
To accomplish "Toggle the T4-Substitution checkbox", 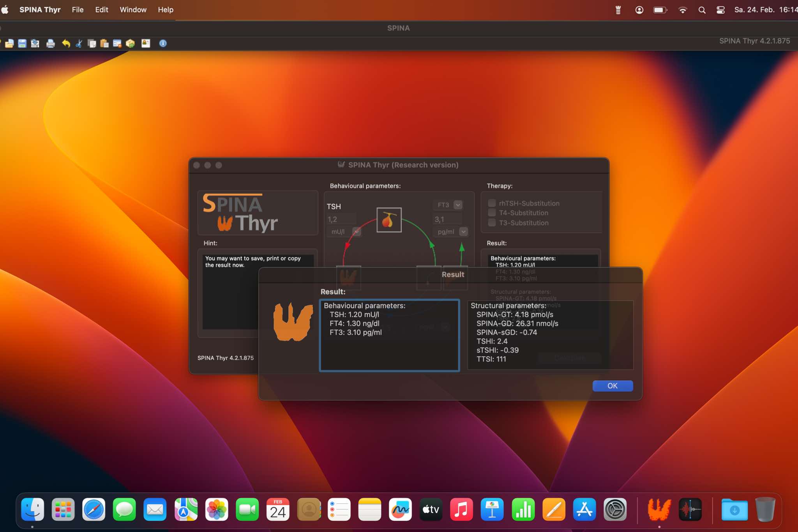I will pos(492,213).
